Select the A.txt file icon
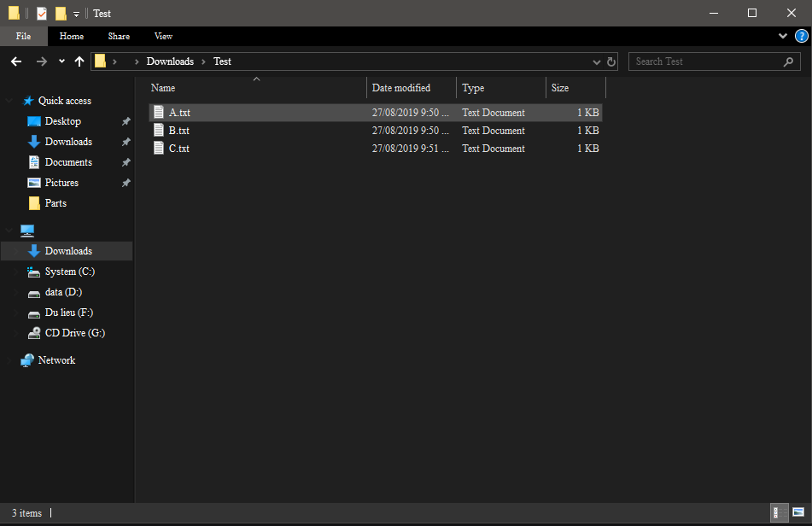Image resolution: width=812 pixels, height=526 pixels. pyautogui.click(x=159, y=113)
